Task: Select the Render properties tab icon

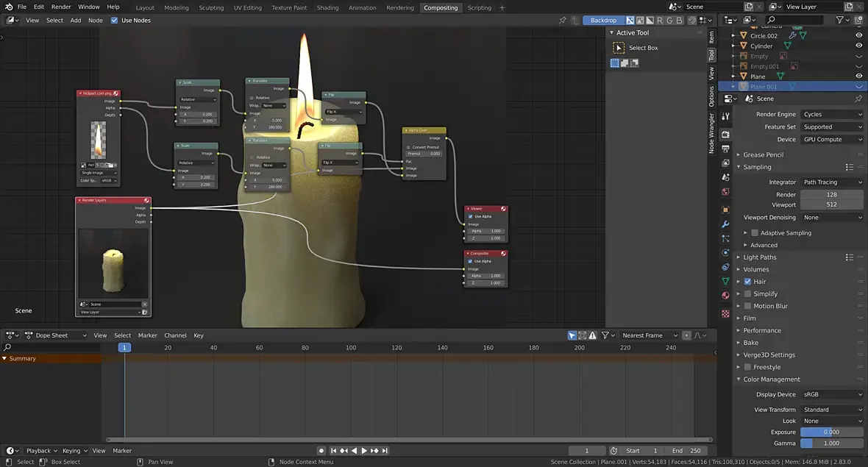Action: 725,135
